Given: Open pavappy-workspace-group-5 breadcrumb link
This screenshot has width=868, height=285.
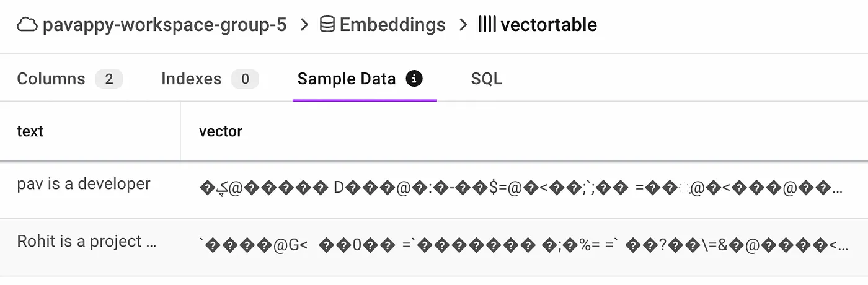Looking at the screenshot, I should click(164, 25).
